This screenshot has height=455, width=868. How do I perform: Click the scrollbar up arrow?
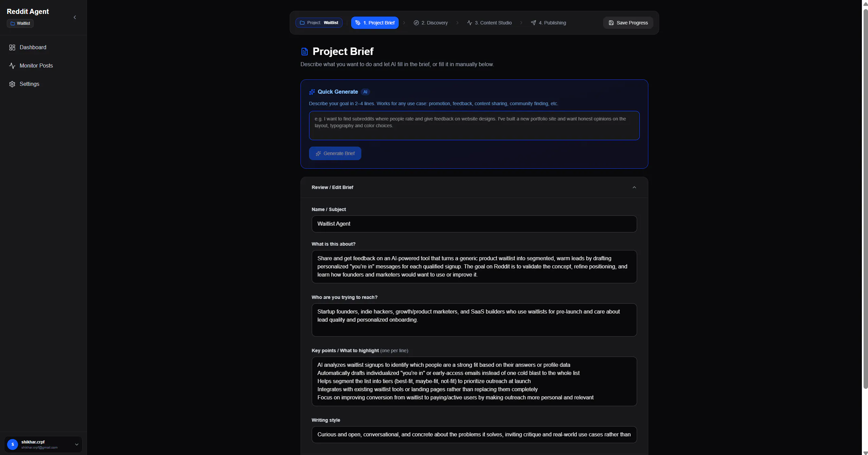(865, 3)
